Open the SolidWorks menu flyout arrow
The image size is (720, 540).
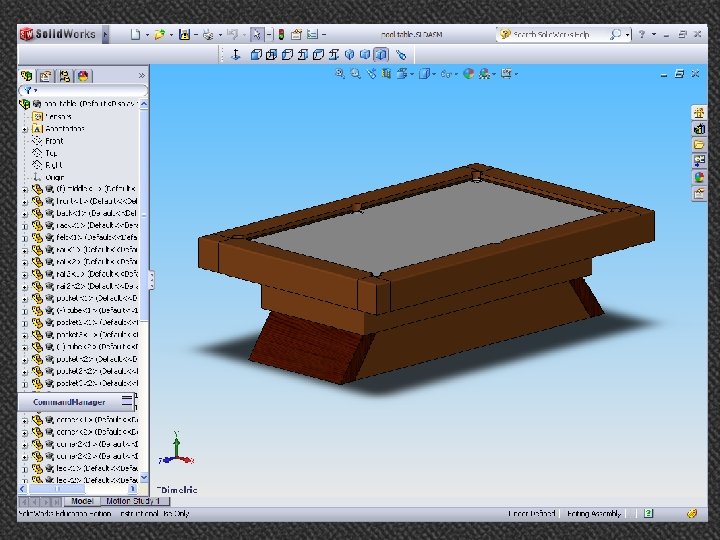(107, 34)
